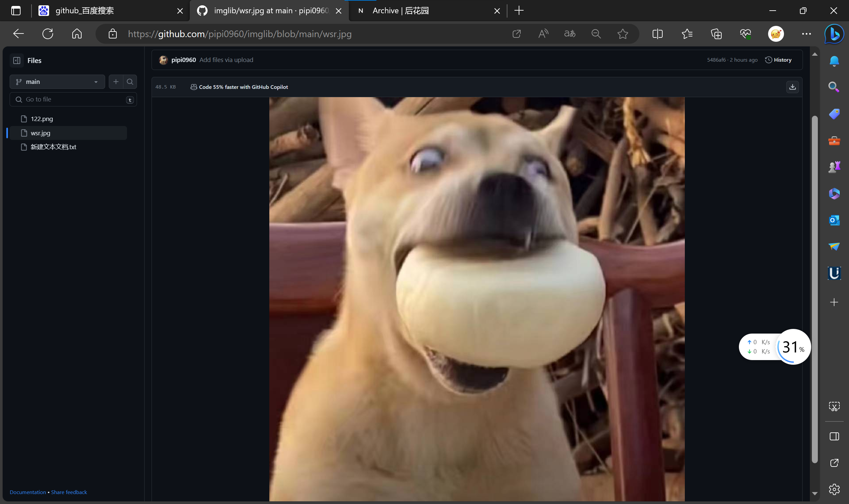Toggle favorite star for this page
This screenshot has width=849, height=504.
622,33
